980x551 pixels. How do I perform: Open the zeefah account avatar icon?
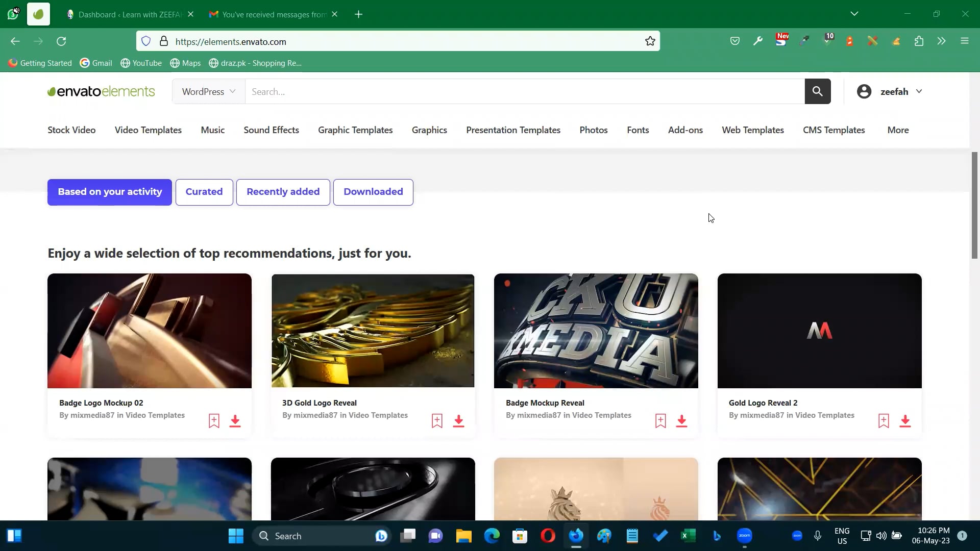(x=864, y=91)
